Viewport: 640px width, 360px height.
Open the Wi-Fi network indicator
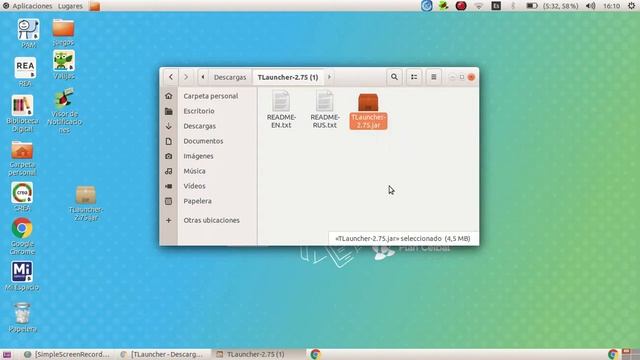coord(478,6)
